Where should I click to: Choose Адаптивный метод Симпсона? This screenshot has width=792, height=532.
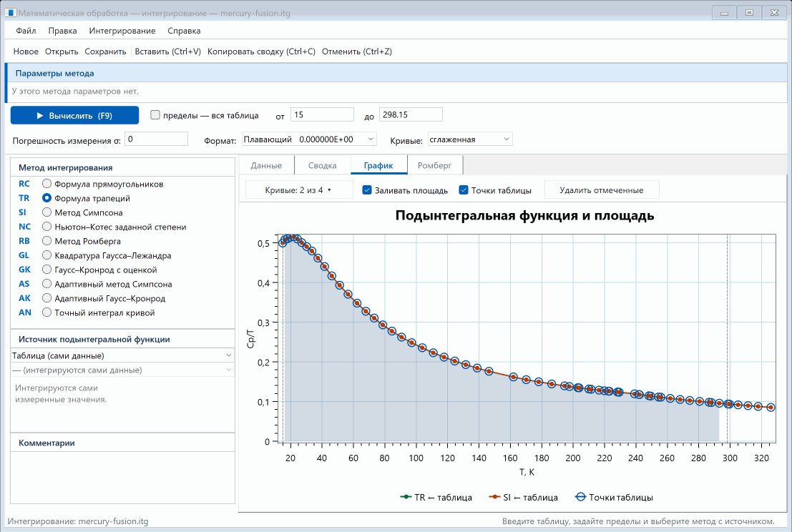click(x=47, y=284)
